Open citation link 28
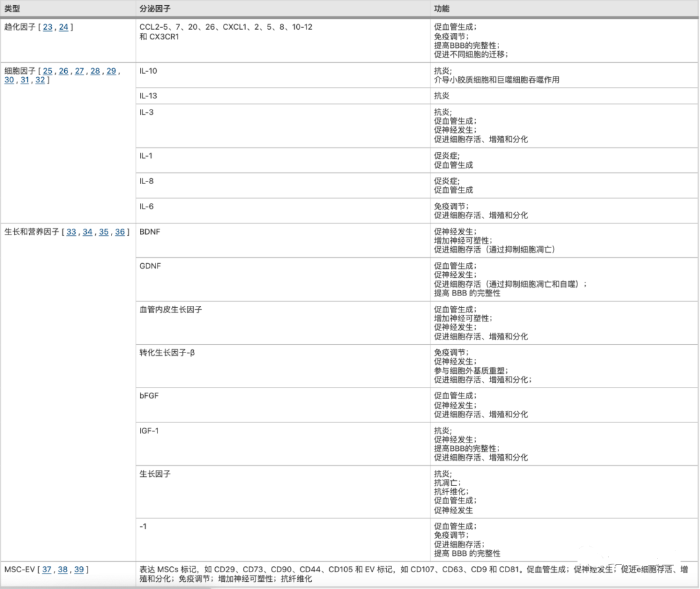Viewport: 700px width, 589px height. pyautogui.click(x=95, y=71)
